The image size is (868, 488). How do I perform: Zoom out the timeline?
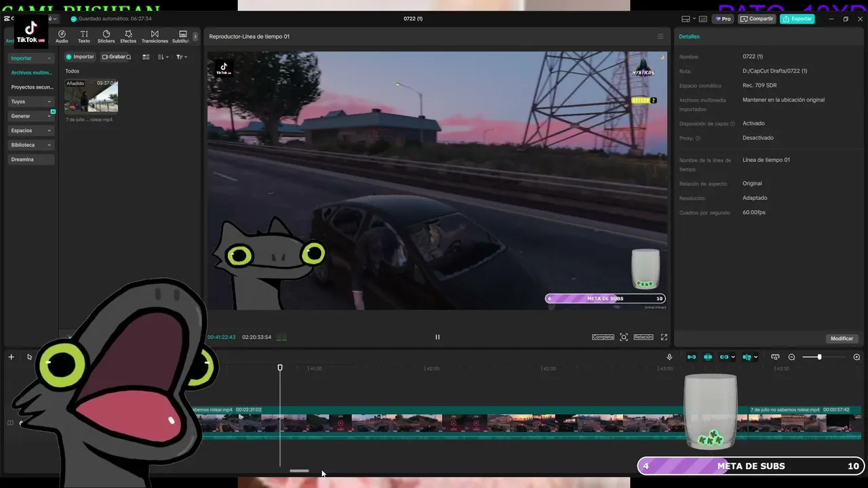pos(791,357)
